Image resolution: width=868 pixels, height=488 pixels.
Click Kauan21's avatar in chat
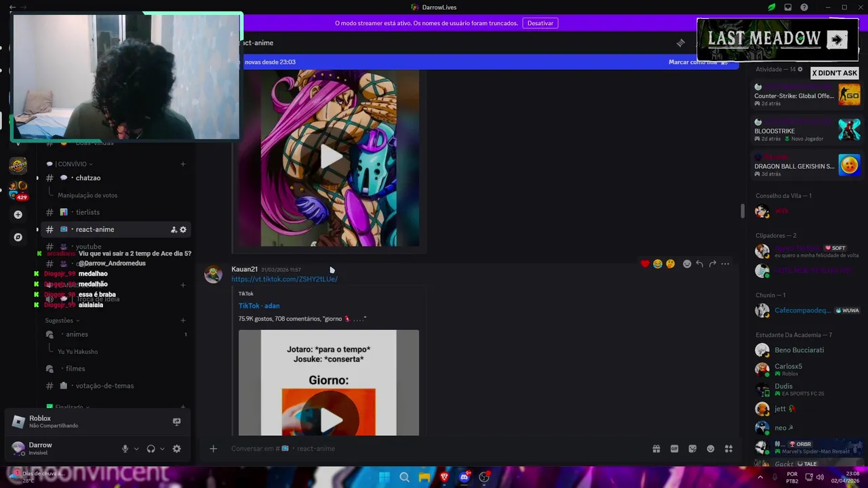pos(214,274)
